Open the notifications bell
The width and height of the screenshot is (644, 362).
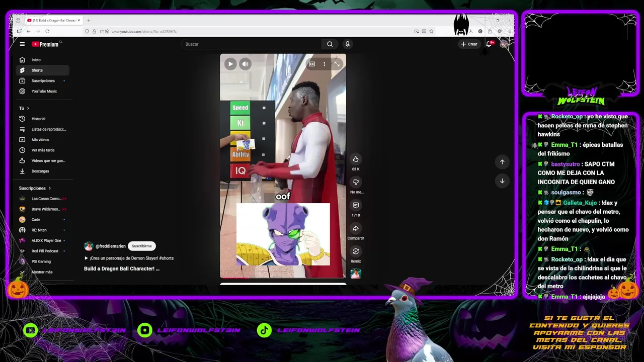pyautogui.click(x=489, y=44)
